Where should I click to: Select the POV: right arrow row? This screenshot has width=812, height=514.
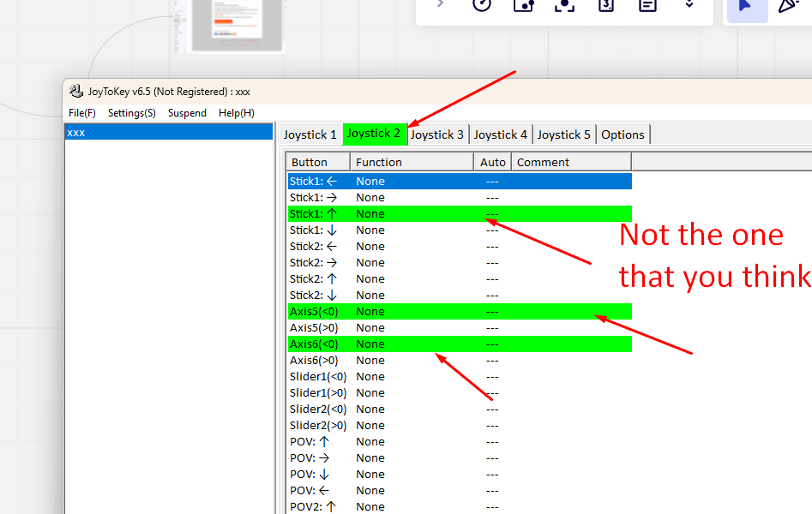pyautogui.click(x=460, y=458)
